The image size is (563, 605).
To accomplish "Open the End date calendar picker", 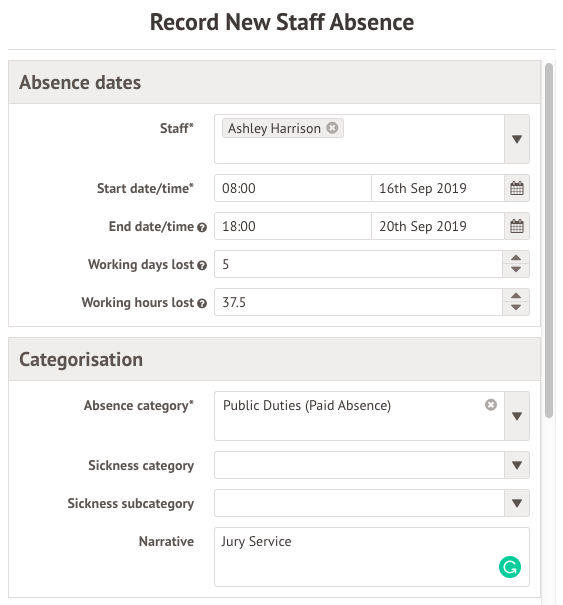I will click(517, 226).
